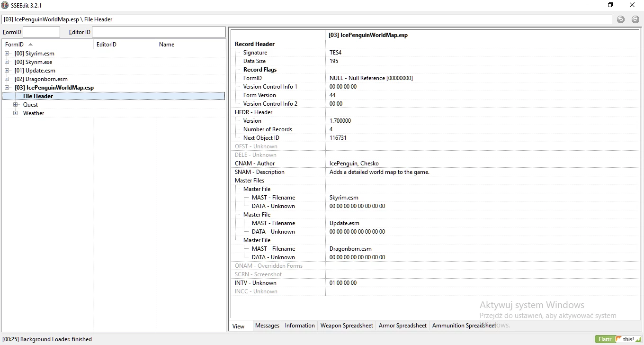Sort by the EditorID column header
The image size is (644, 345).
pyautogui.click(x=125, y=45)
